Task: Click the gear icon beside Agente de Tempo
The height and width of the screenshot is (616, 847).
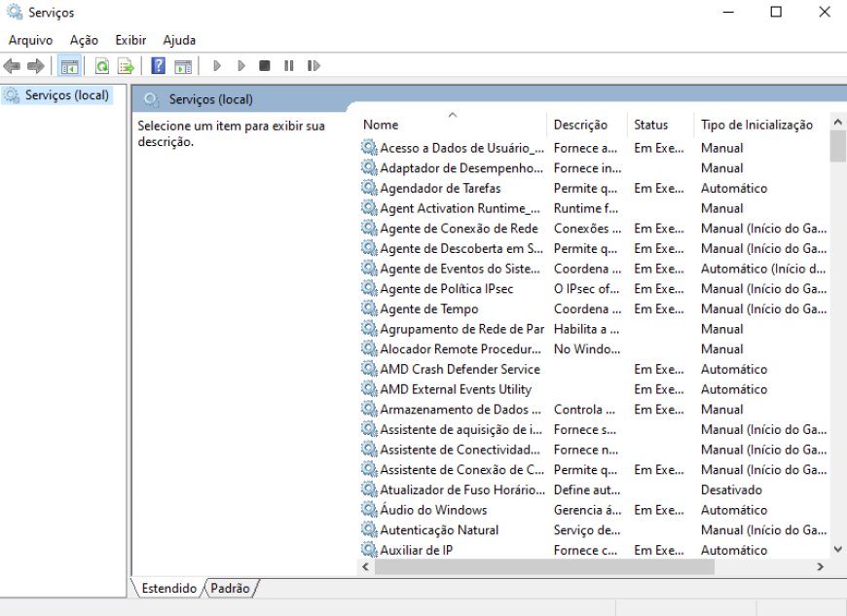Action: [369, 308]
